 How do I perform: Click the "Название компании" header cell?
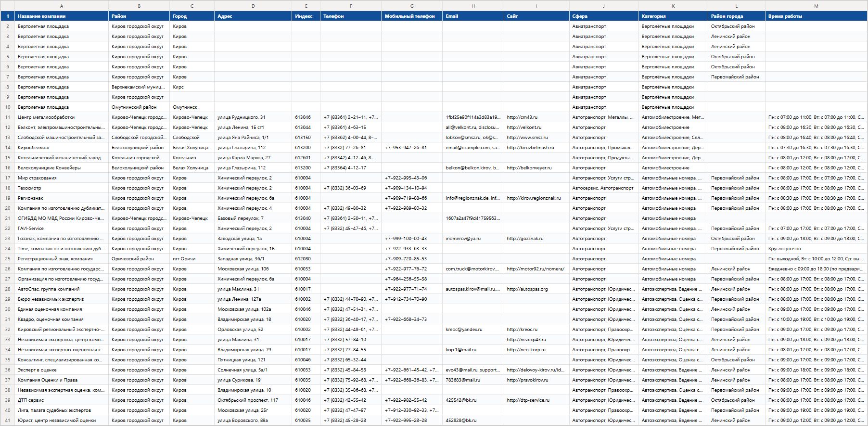click(62, 16)
